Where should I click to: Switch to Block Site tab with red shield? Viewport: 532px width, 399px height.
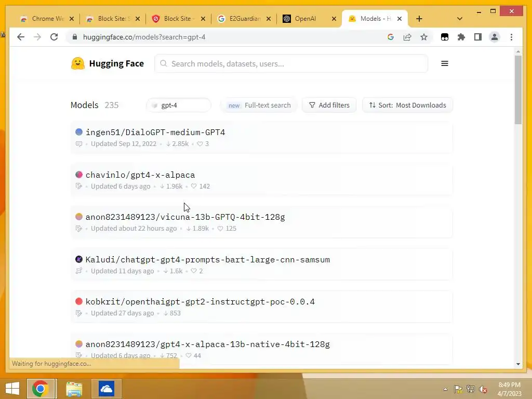click(x=179, y=19)
